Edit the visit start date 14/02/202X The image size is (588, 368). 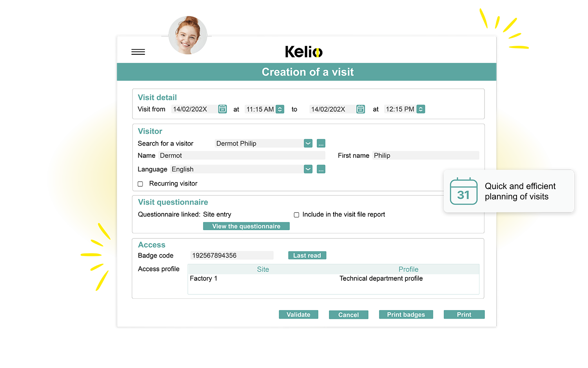tap(194, 109)
